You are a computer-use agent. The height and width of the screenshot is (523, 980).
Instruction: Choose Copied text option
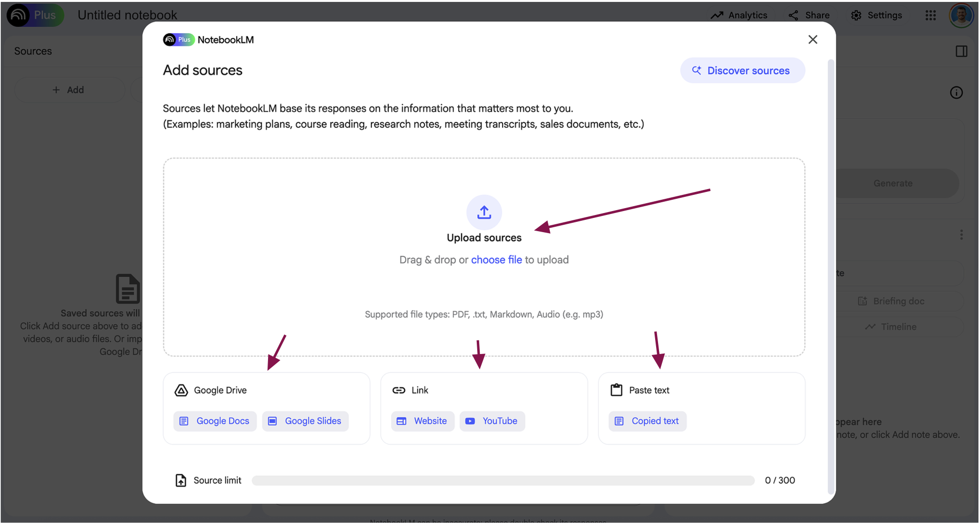[647, 421]
